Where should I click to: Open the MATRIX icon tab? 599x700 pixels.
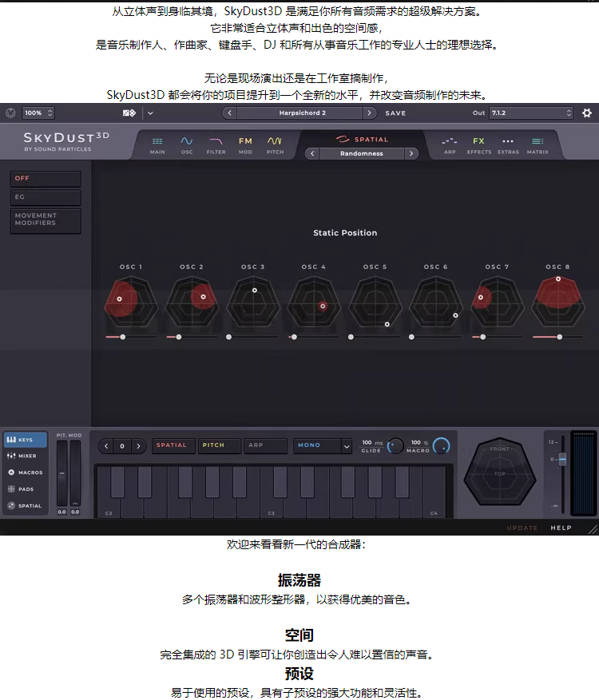[538, 145]
